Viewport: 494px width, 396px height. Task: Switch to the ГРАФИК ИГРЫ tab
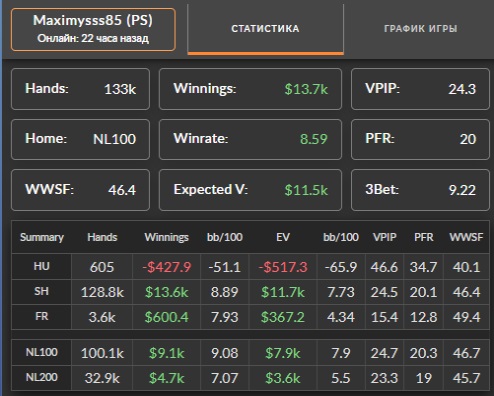[x=420, y=29]
